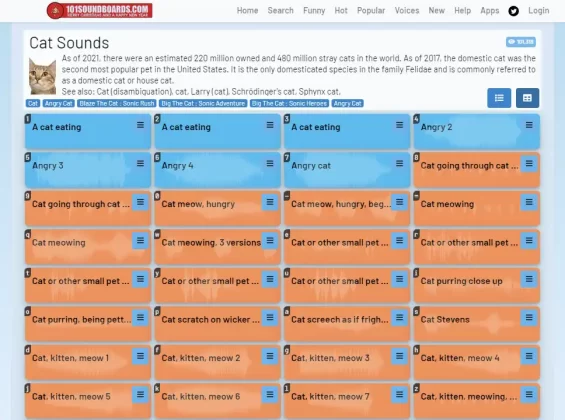Open menu icon on Cat screech as if frigh...
The height and width of the screenshot is (420, 565).
[400, 318]
